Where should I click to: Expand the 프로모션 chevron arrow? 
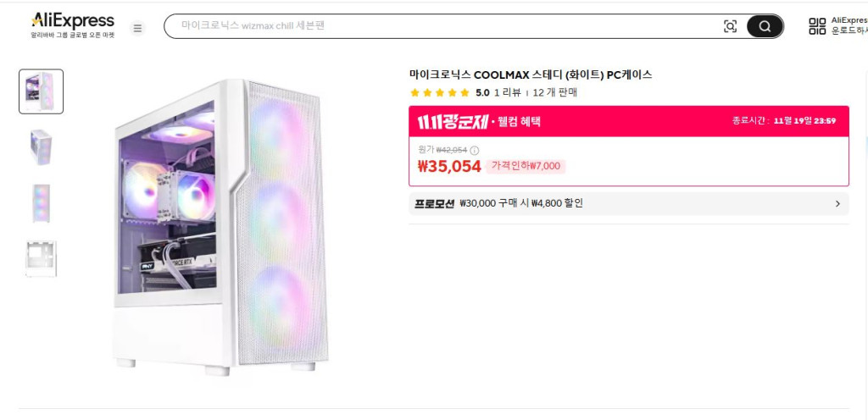(837, 203)
